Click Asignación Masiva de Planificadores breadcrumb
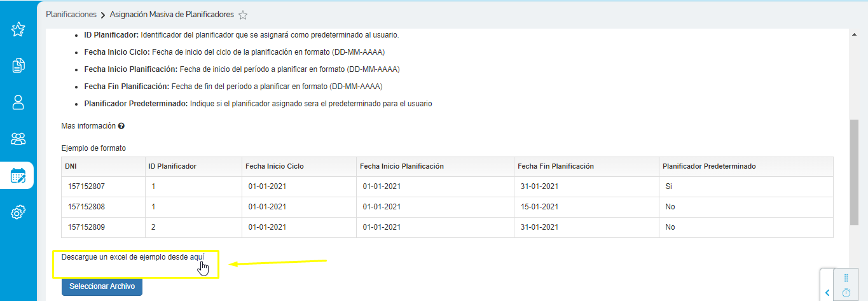868x301 pixels. [x=172, y=14]
